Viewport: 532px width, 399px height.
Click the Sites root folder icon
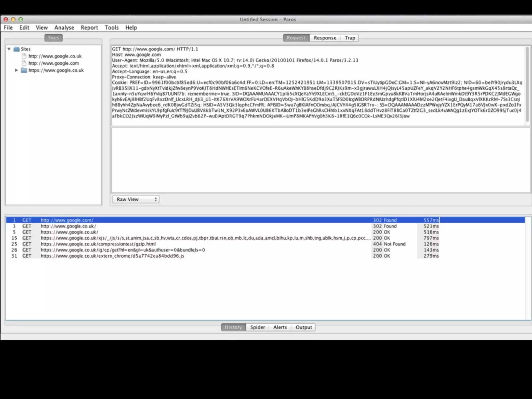pos(17,49)
